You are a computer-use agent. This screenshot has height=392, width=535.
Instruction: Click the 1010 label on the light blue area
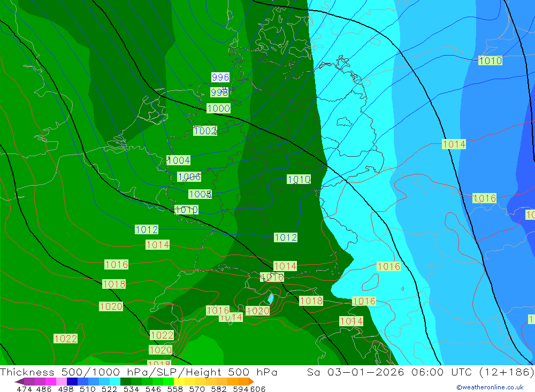(x=490, y=61)
